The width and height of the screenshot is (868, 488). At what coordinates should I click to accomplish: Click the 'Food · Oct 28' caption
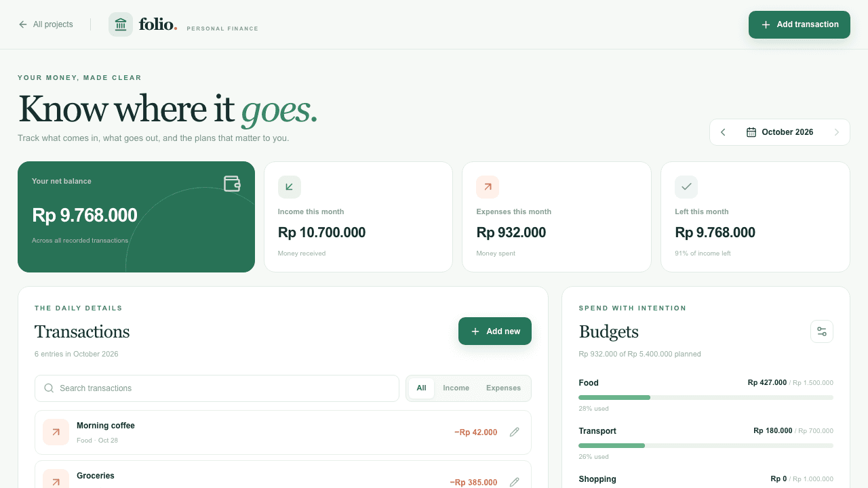97,441
